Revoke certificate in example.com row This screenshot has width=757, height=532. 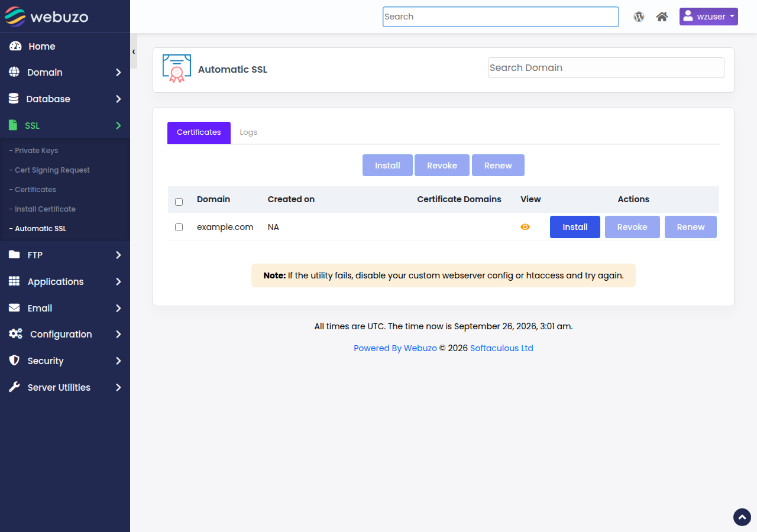[632, 227]
